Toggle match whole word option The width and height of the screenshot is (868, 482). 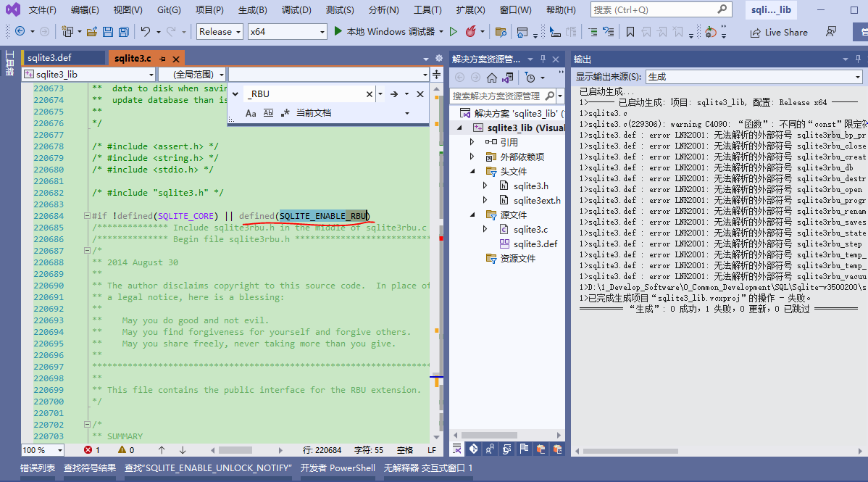point(269,113)
